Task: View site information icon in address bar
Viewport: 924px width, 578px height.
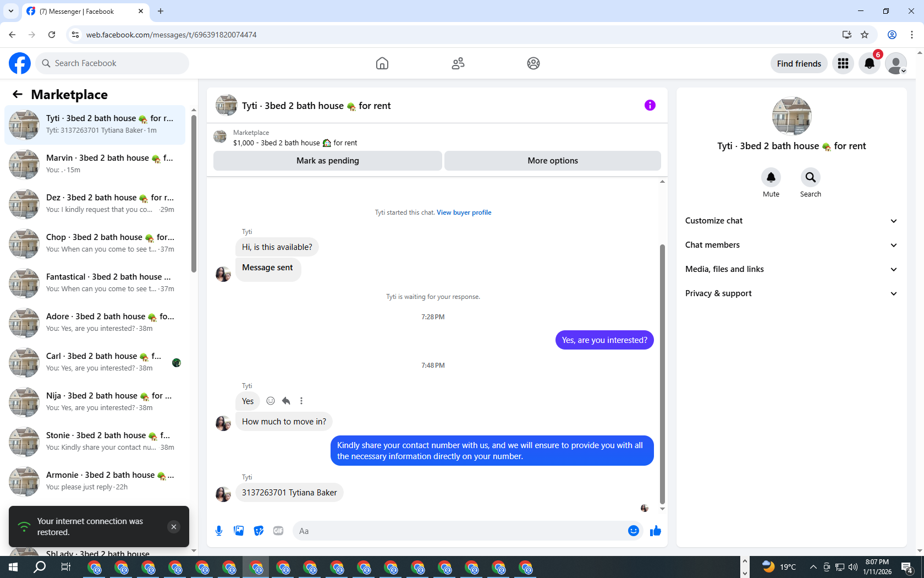Action: [x=75, y=35]
